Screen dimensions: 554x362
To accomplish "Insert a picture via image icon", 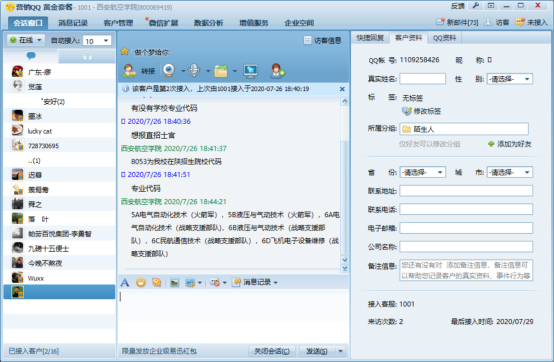I will point(174,283).
